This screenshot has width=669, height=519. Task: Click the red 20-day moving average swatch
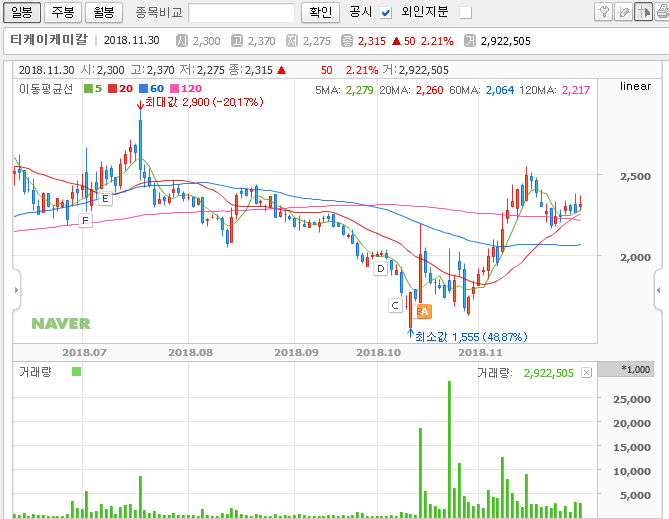click(x=112, y=88)
